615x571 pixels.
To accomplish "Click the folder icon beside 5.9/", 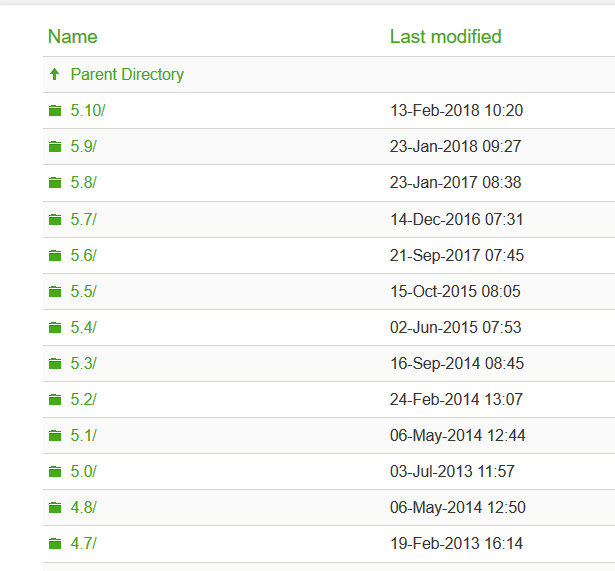I will 55,147.
